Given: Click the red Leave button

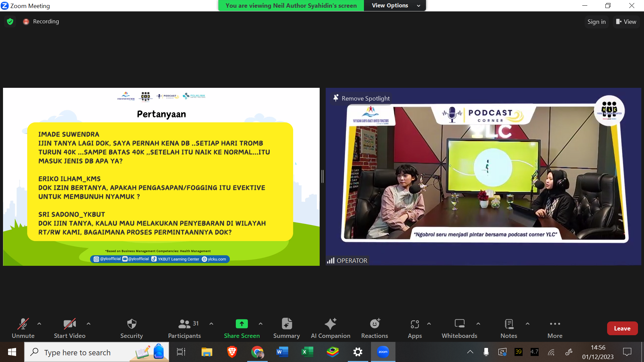Looking at the screenshot, I should 622,328.
